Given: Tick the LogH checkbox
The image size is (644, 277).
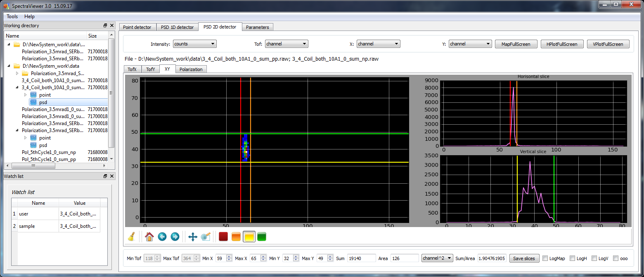Looking at the screenshot, I should click(572, 258).
